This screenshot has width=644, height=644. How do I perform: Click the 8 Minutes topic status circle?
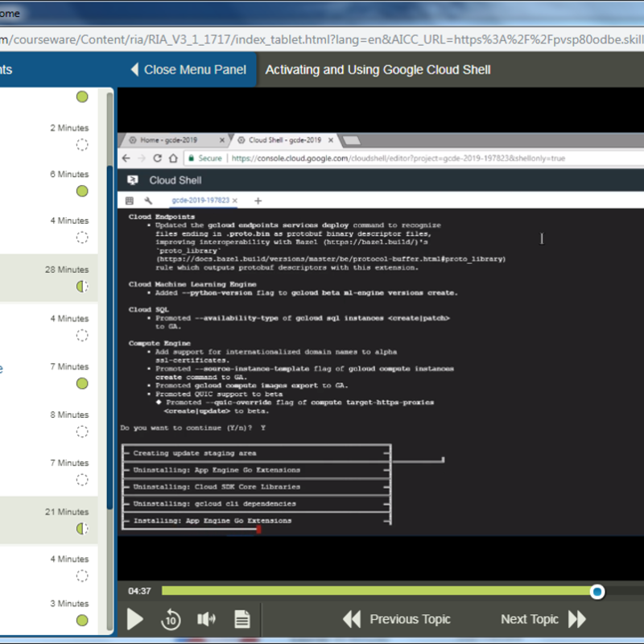[82, 431]
